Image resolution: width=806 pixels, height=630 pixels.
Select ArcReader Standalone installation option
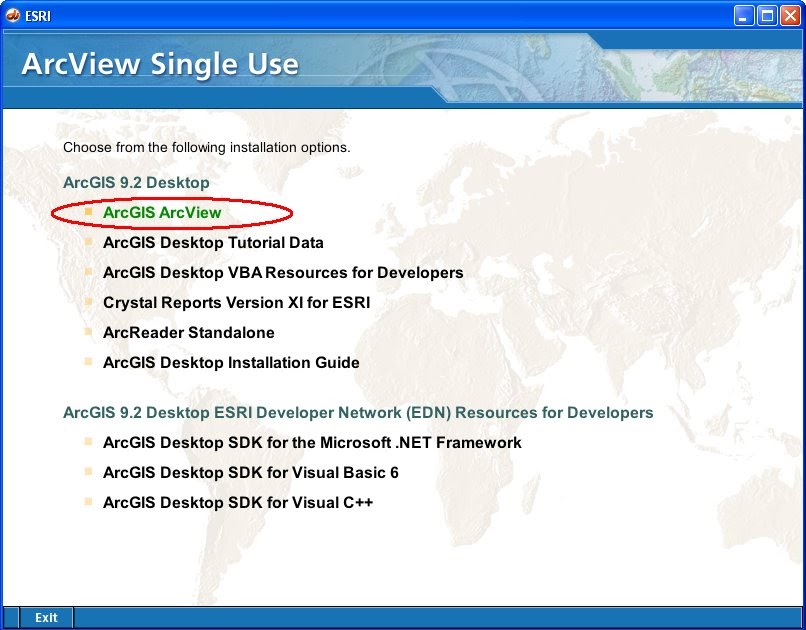click(x=188, y=332)
